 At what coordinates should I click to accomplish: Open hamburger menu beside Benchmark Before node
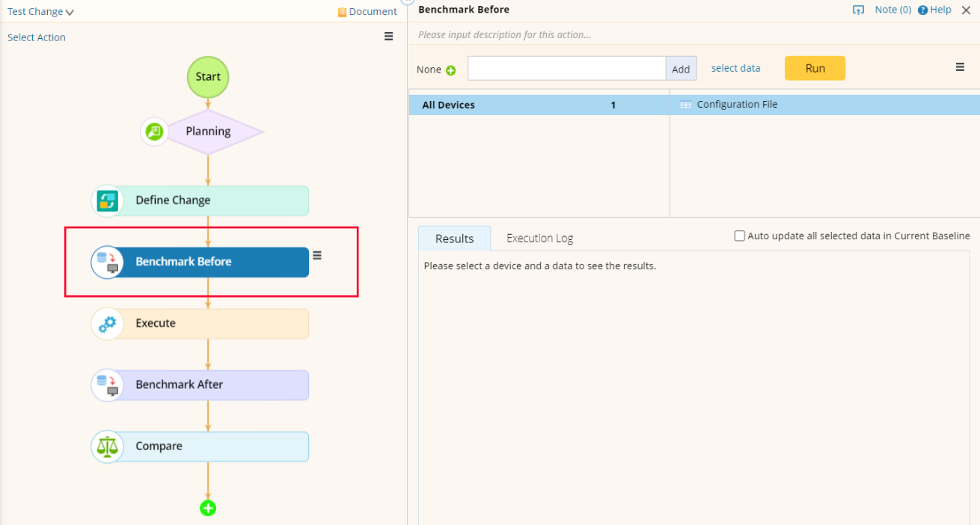pyautogui.click(x=317, y=255)
